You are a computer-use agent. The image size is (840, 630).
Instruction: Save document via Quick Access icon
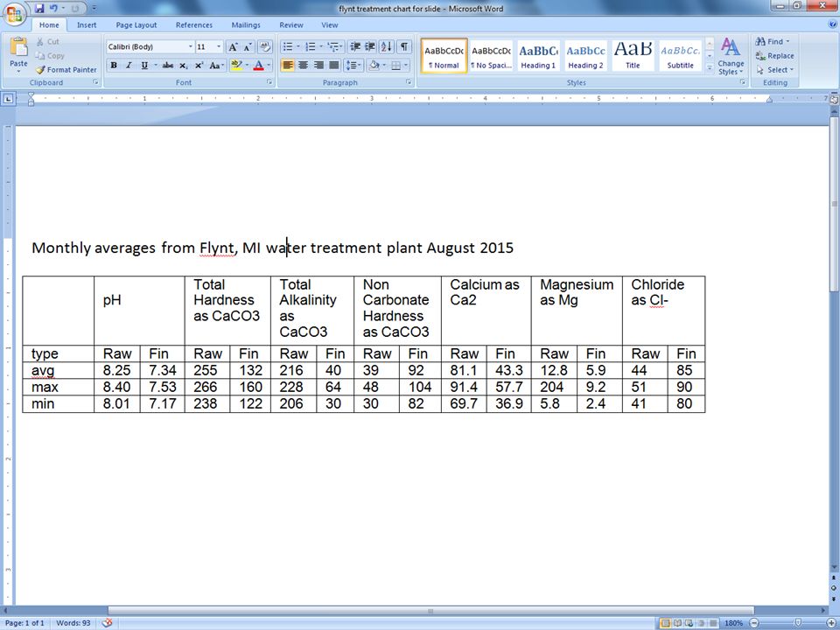coord(39,8)
